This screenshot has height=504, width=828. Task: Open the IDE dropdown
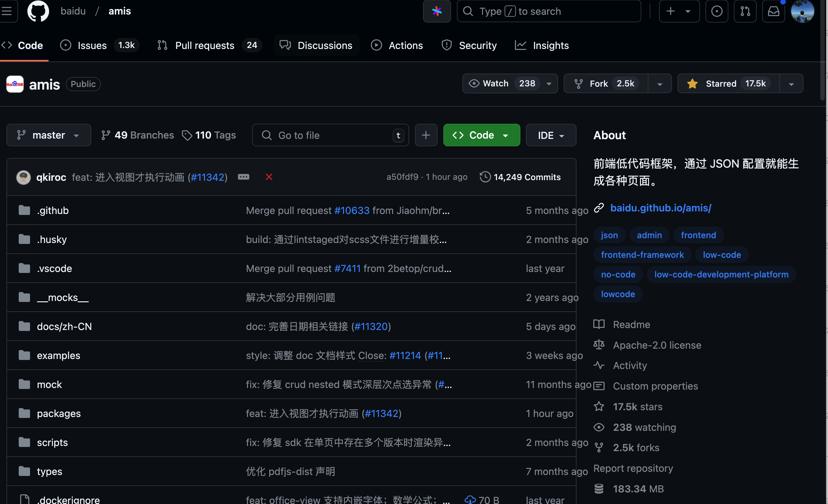click(551, 135)
